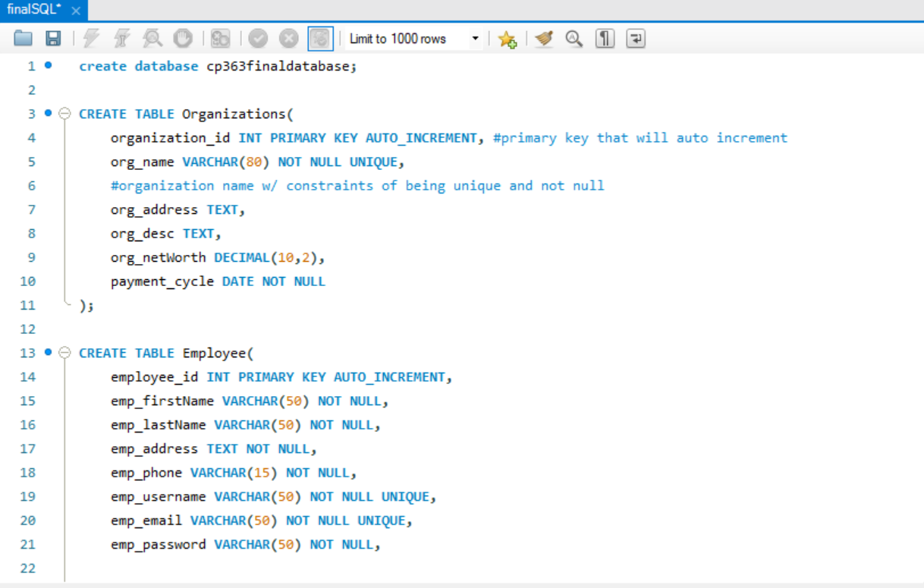924x588 pixels.
Task: Execute the full SQL script
Action: 91,38
